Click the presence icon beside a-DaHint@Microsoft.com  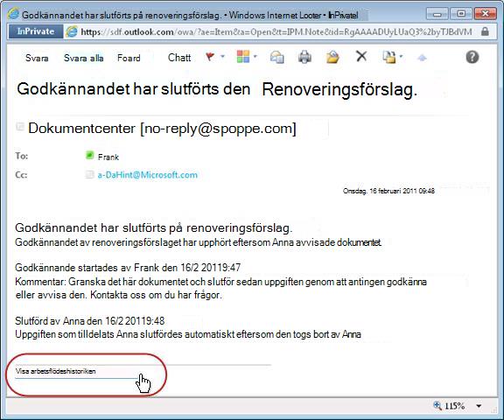click(89, 174)
